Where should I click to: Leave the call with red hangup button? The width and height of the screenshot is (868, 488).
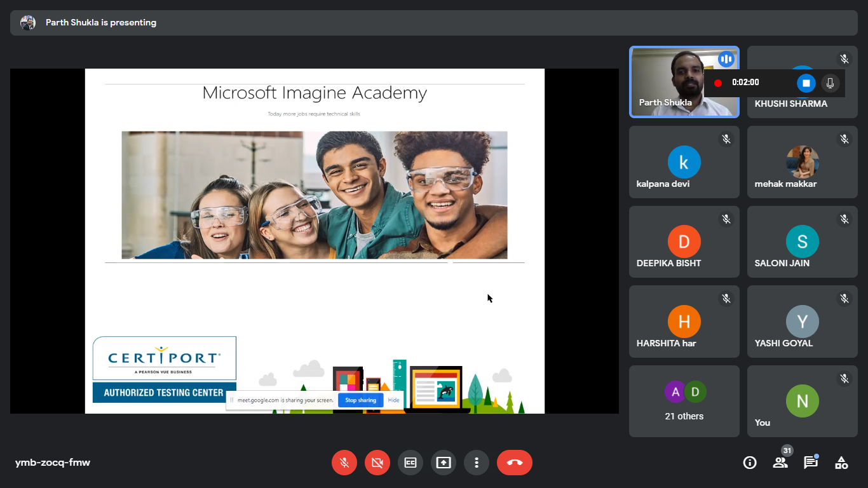pos(515,463)
